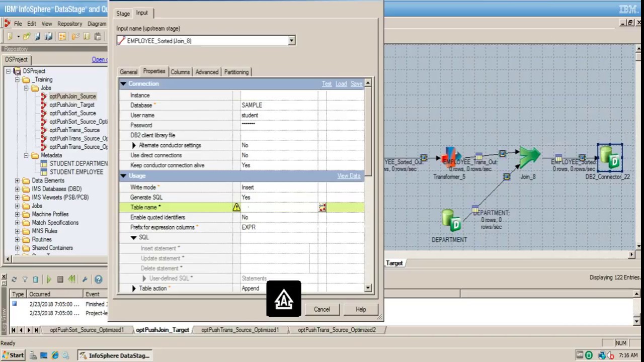Collapse the Jobs folder under _Training
This screenshot has height=362, width=644.
tap(26, 88)
